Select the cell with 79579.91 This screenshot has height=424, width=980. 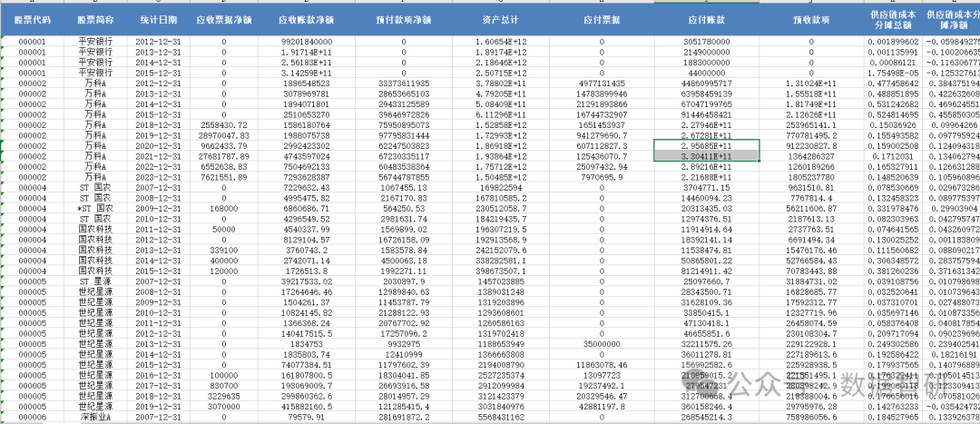[307, 417]
